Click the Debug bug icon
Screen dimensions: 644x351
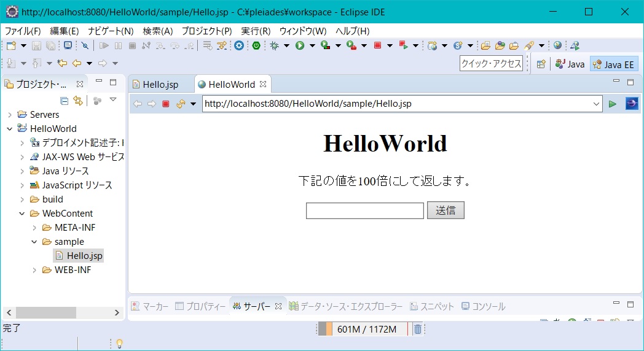point(274,45)
